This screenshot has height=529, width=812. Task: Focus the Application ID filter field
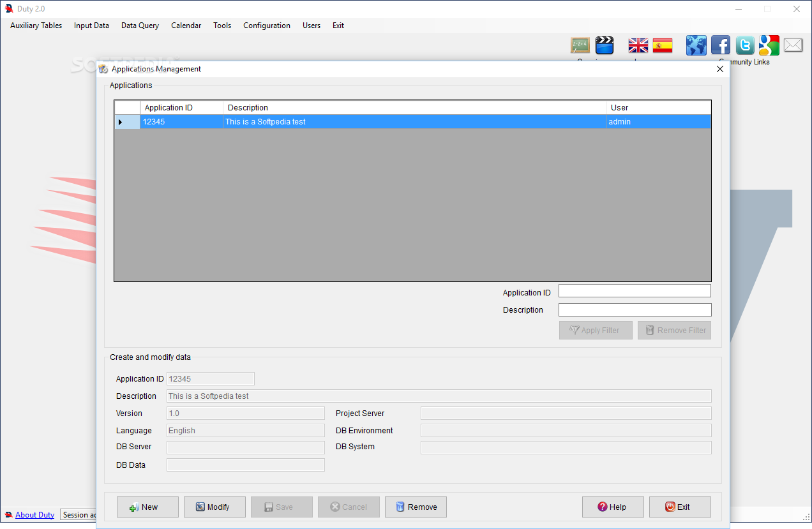coord(635,291)
